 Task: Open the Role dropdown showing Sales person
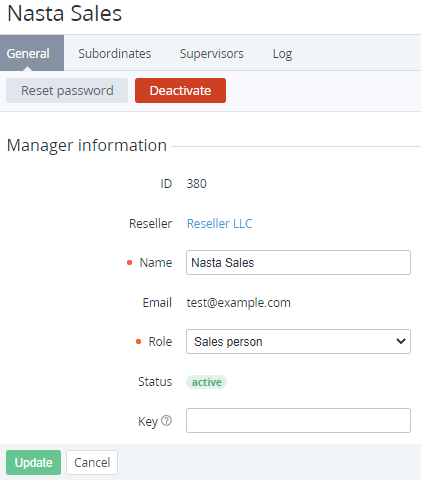click(x=298, y=342)
